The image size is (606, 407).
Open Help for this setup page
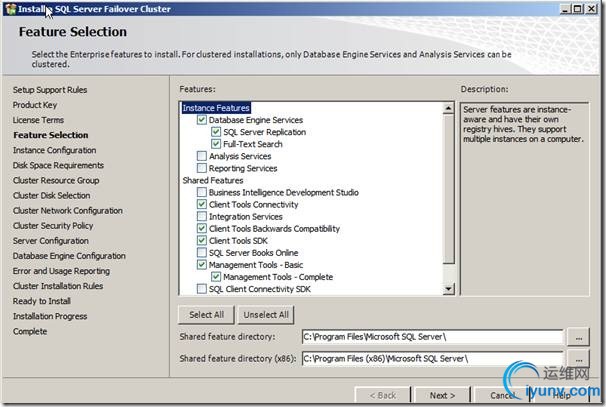pos(562,395)
